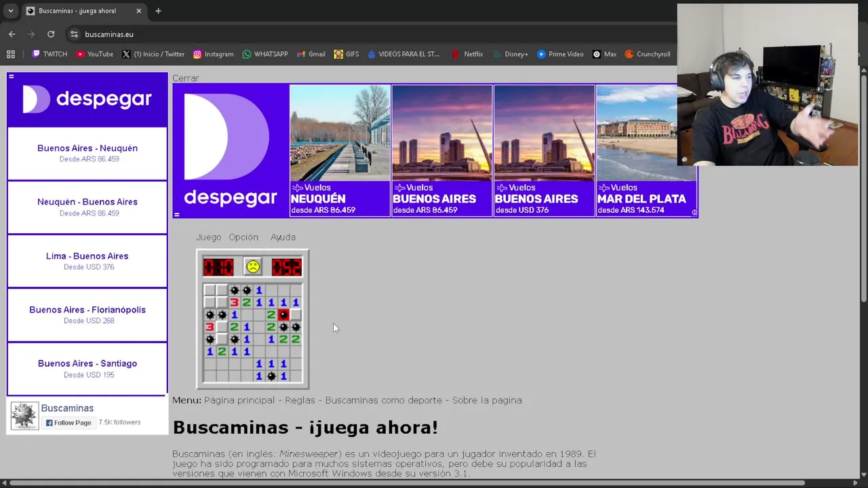This screenshot has width=868, height=488.
Task: Open the WHATSAPP bookmark
Action: (x=264, y=54)
